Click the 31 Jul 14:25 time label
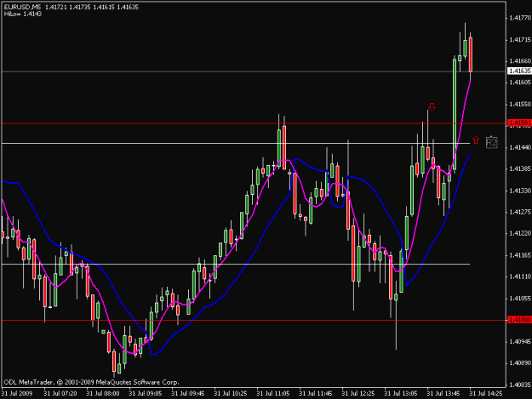 tap(486, 393)
